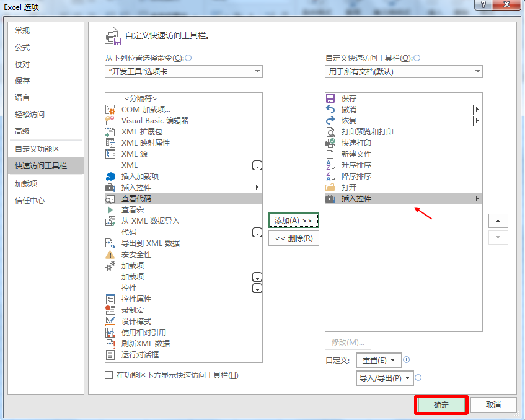This screenshot has width=525, height=420.
Task: Open the 从下列位置选择命令 dropdown
Action: pyautogui.click(x=183, y=72)
